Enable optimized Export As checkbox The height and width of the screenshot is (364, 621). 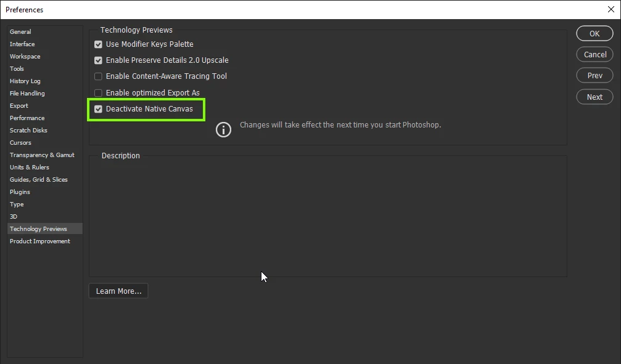(98, 93)
